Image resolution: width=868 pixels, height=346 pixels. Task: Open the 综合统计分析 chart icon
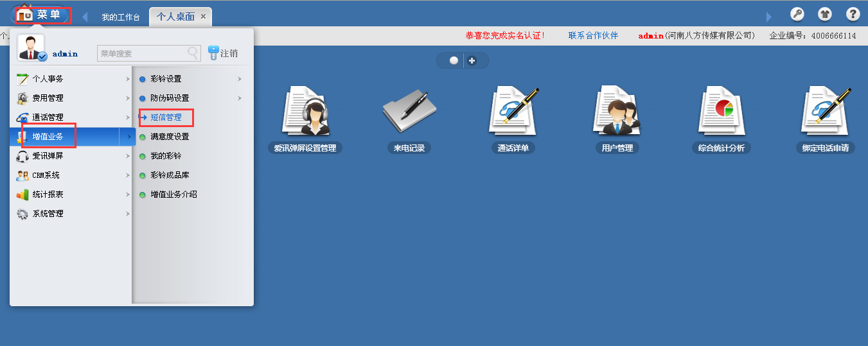click(721, 113)
